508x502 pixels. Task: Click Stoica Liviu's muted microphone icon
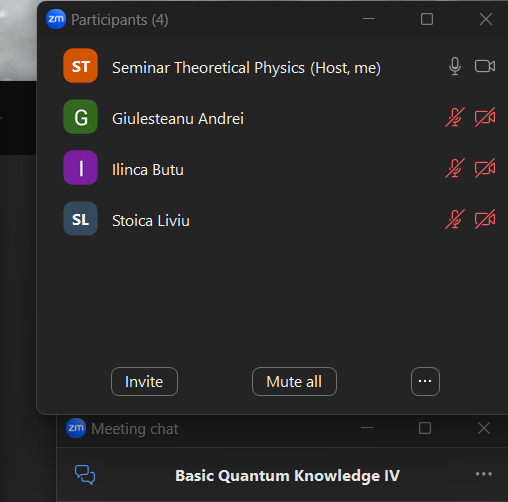pyautogui.click(x=455, y=219)
